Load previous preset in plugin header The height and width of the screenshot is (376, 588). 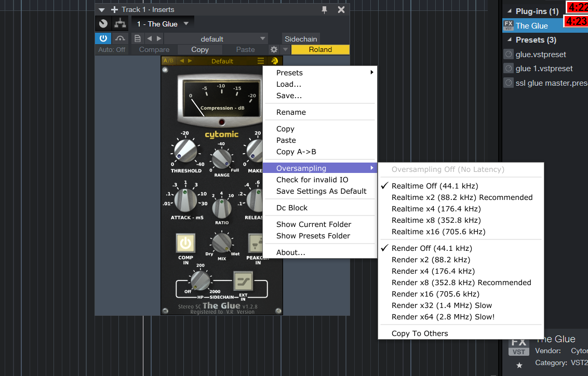(x=150, y=38)
